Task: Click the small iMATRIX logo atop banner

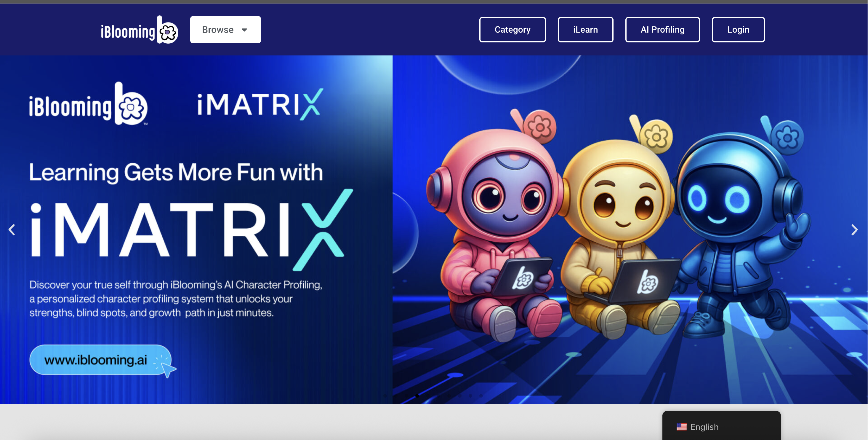Action: (260, 105)
